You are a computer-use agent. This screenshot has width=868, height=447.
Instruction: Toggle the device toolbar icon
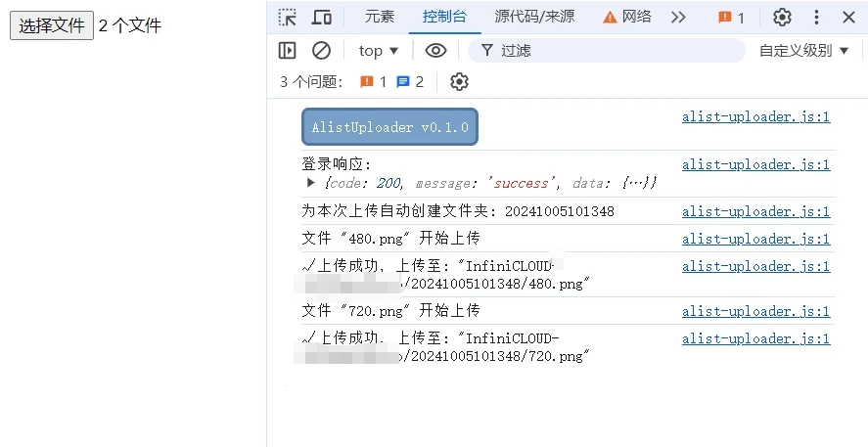(322, 18)
